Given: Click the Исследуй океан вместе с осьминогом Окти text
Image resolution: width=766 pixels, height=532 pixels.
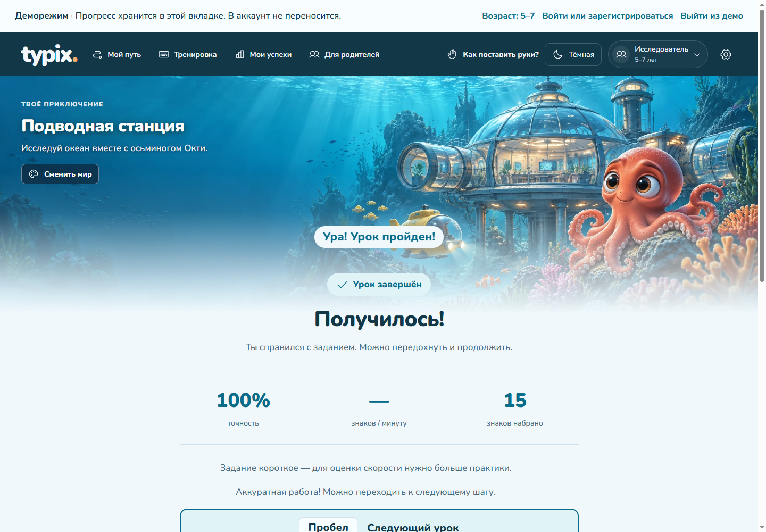Looking at the screenshot, I should click(114, 148).
